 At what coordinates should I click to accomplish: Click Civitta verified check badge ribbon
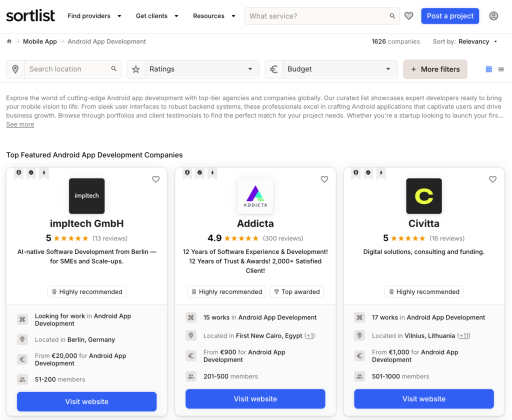click(x=368, y=173)
